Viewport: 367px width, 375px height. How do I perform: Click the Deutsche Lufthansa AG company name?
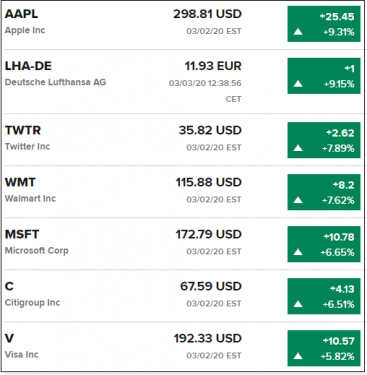pos(55,82)
